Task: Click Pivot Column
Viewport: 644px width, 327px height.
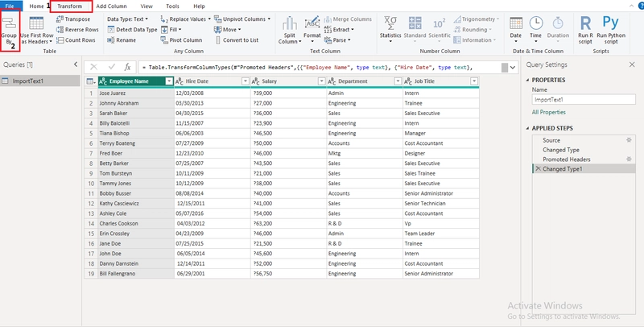Action: pos(181,40)
